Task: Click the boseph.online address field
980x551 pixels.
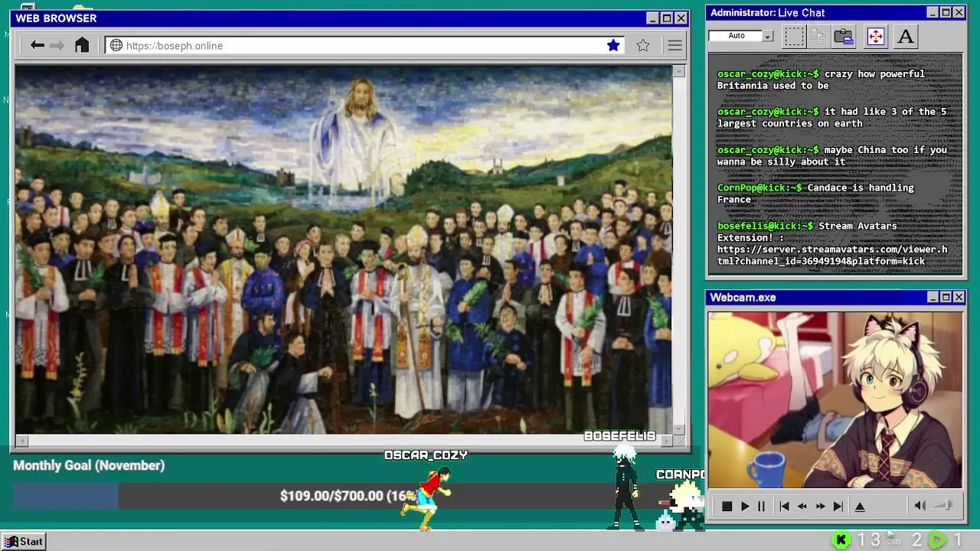Action: click(364, 45)
